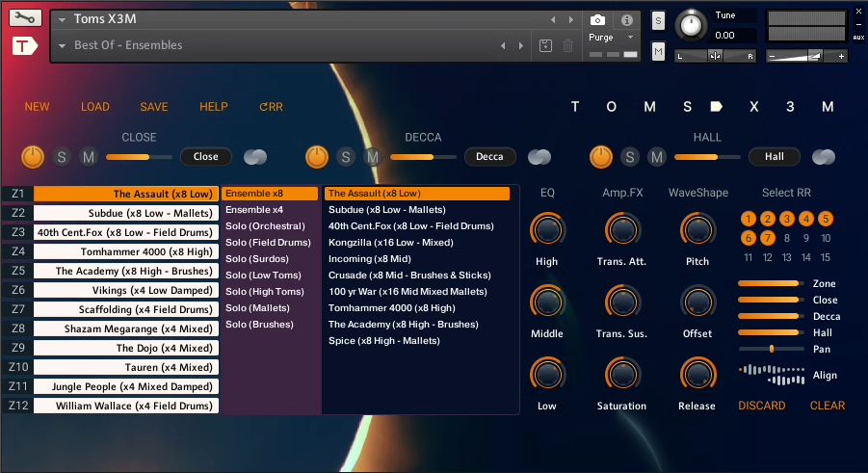The width and height of the screenshot is (868, 473).
Task: Select the Ensemble x4 category
Action: pos(254,210)
